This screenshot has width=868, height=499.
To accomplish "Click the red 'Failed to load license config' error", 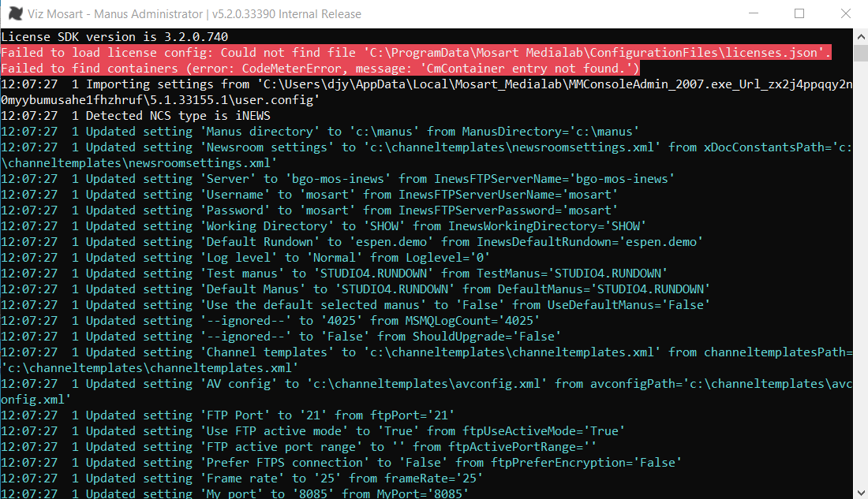I will click(x=416, y=53).
